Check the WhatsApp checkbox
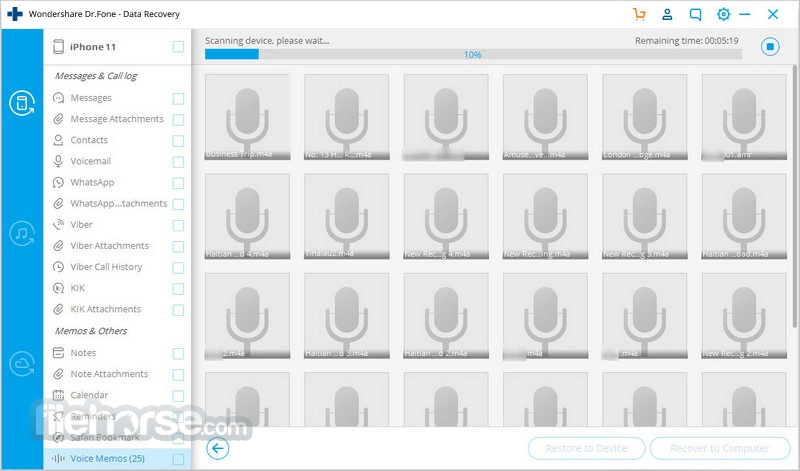 [178, 183]
